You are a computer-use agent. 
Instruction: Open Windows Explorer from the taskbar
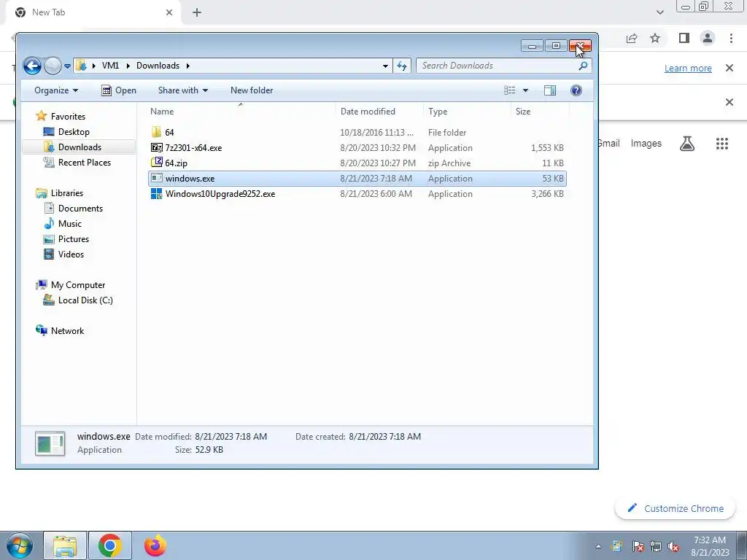pos(65,545)
